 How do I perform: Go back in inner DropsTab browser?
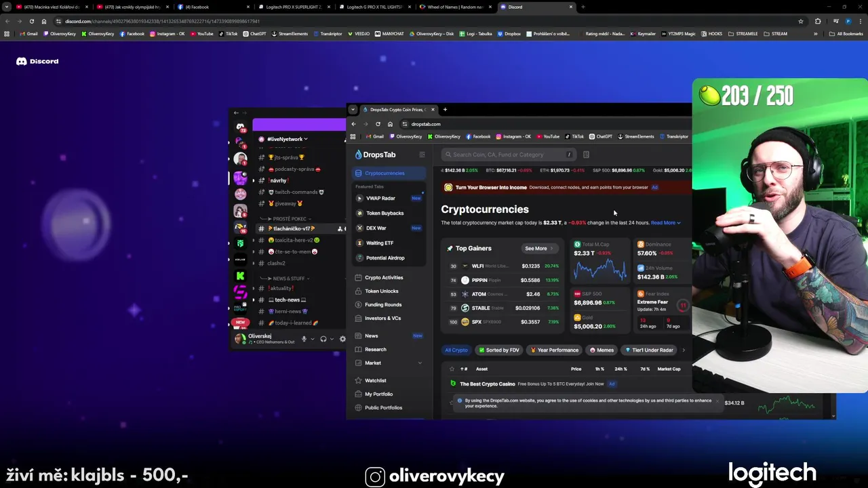click(x=353, y=124)
